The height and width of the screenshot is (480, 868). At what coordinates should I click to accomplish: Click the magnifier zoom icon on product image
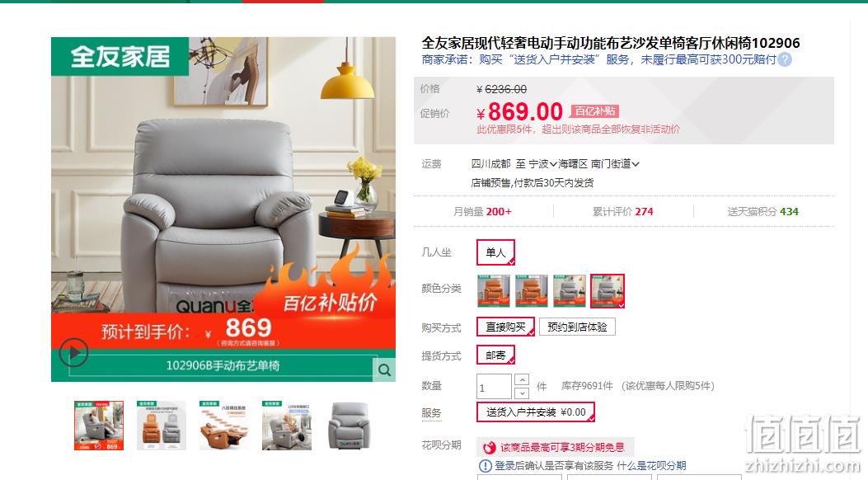tap(384, 369)
